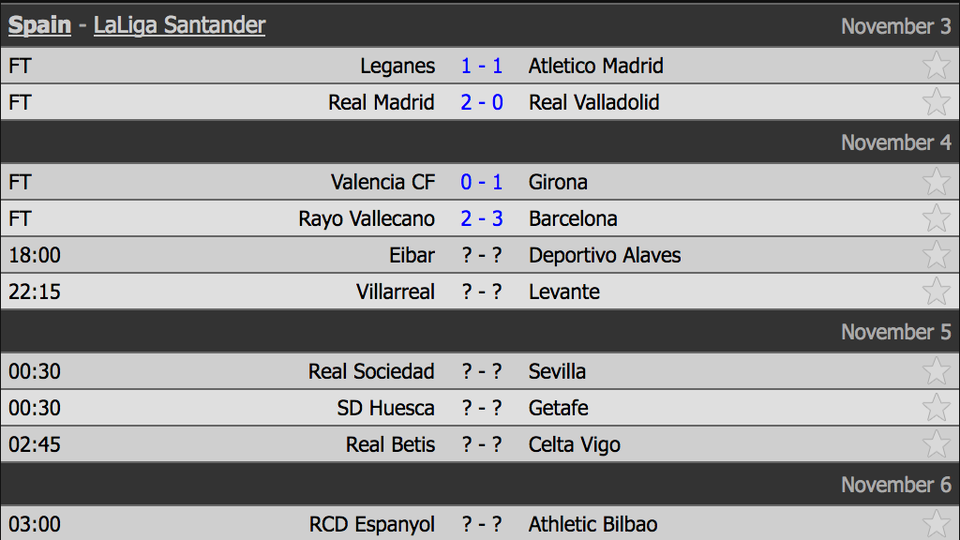The height and width of the screenshot is (540, 960).
Task: Favorite the Leganes vs Atletico Madrid match star
Action: (x=936, y=66)
